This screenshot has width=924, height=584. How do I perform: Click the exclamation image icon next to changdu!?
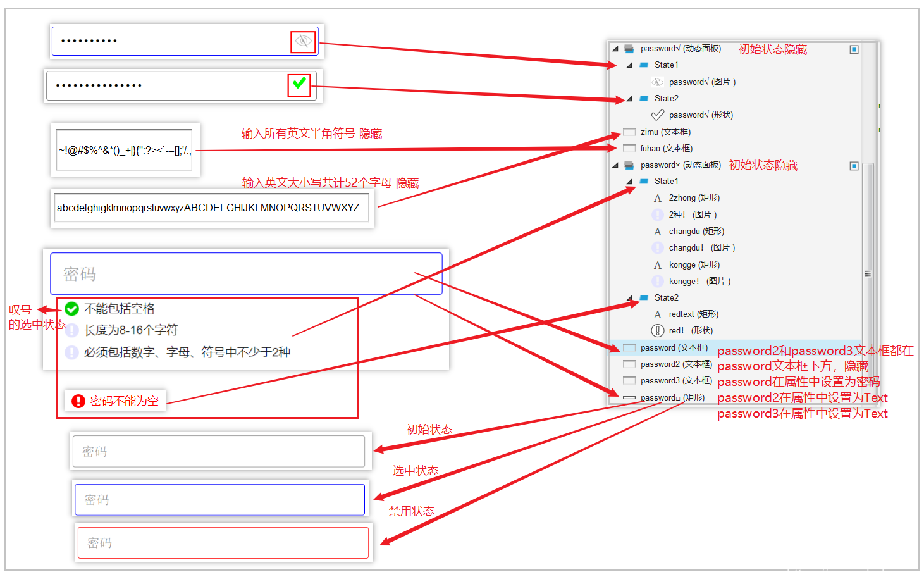658,248
